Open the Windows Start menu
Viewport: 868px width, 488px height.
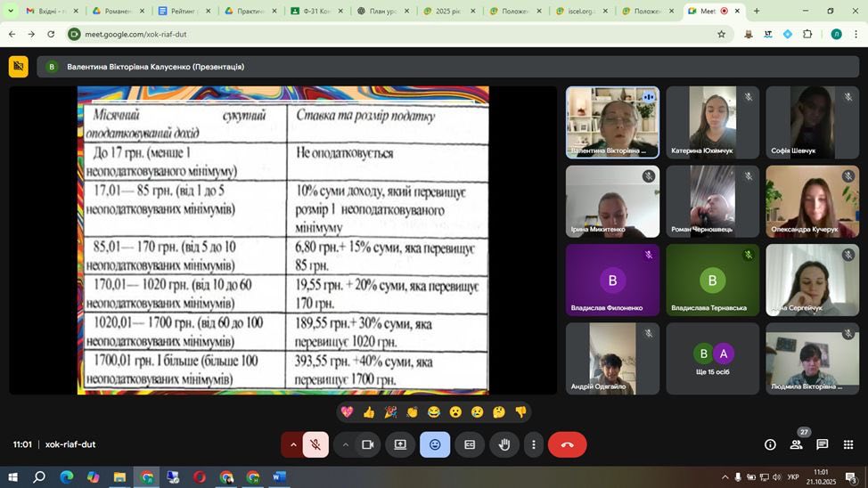12,477
